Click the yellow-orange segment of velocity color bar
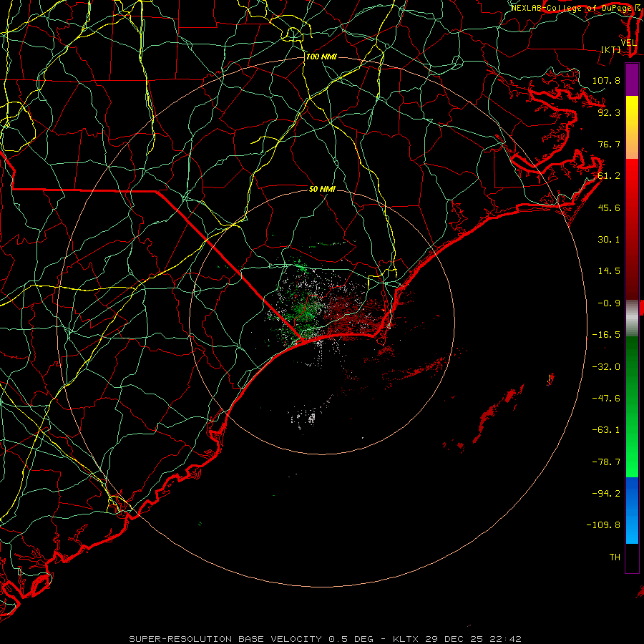 (632, 127)
